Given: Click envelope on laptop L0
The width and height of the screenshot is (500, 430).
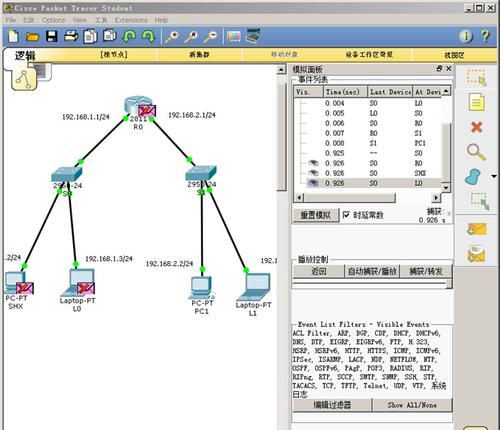Looking at the screenshot, I should pos(86,288).
